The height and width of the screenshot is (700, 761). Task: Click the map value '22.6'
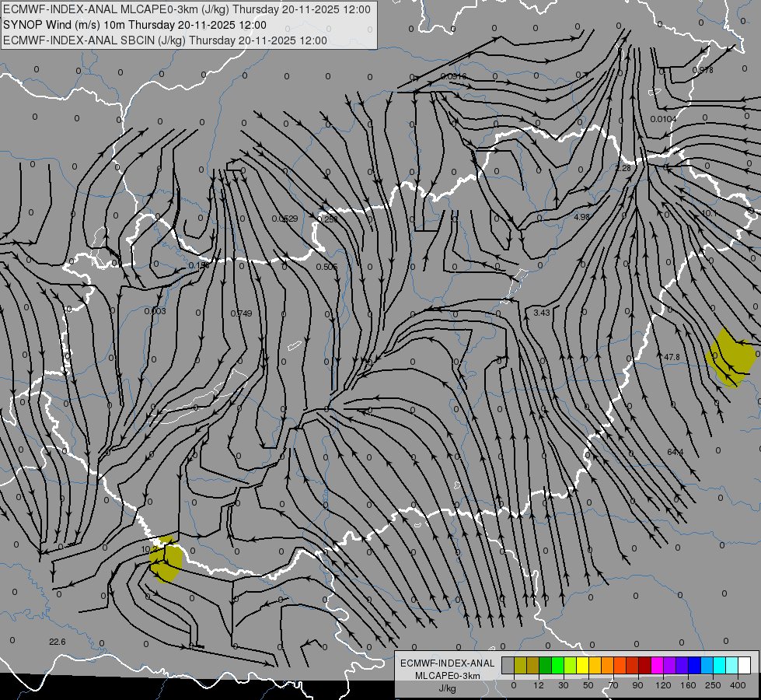58,642
